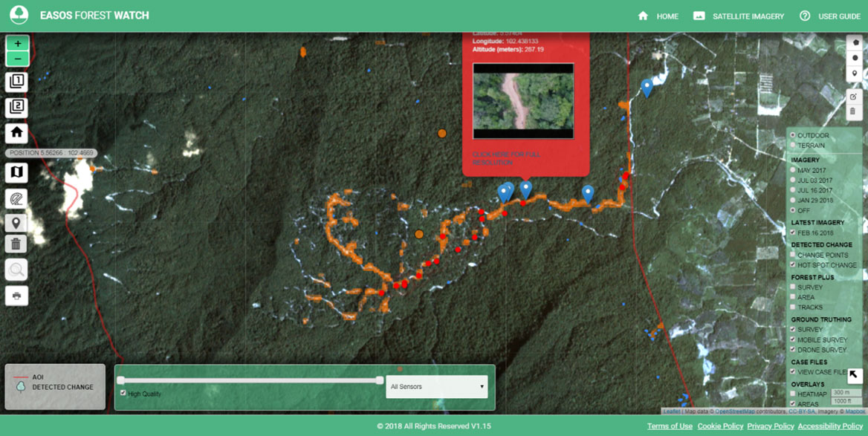Click the orange circle marker above the popup's left
This screenshot has height=436, width=868.
coord(441,134)
